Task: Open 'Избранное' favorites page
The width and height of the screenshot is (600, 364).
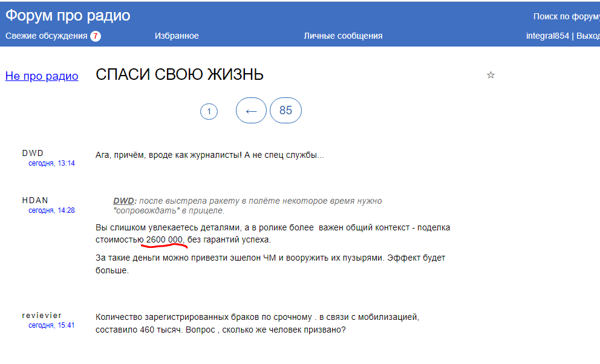Action: coord(177,36)
